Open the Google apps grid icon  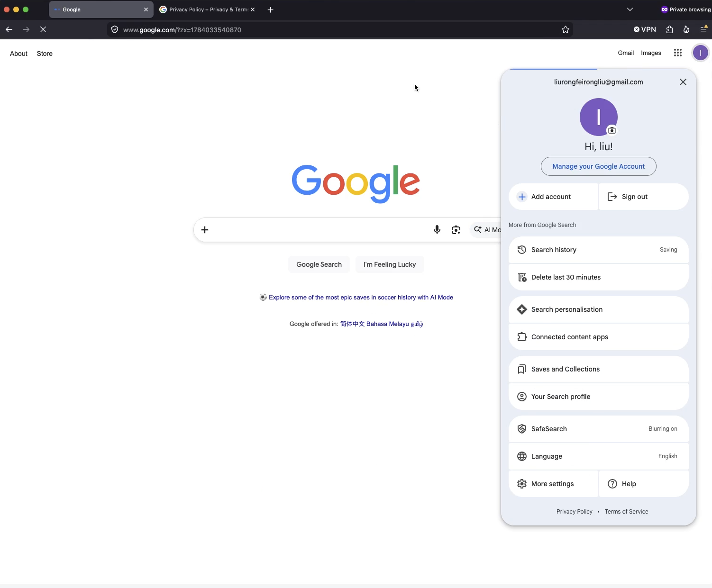(x=678, y=53)
